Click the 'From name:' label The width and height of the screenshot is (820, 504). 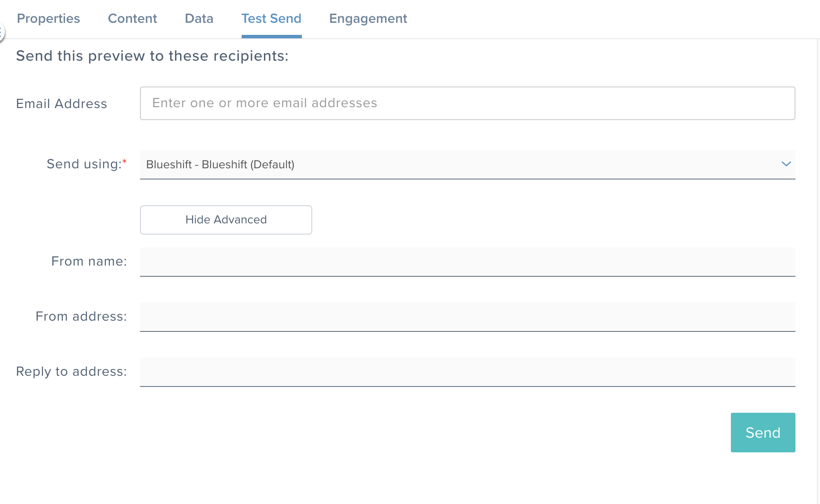pyautogui.click(x=89, y=261)
